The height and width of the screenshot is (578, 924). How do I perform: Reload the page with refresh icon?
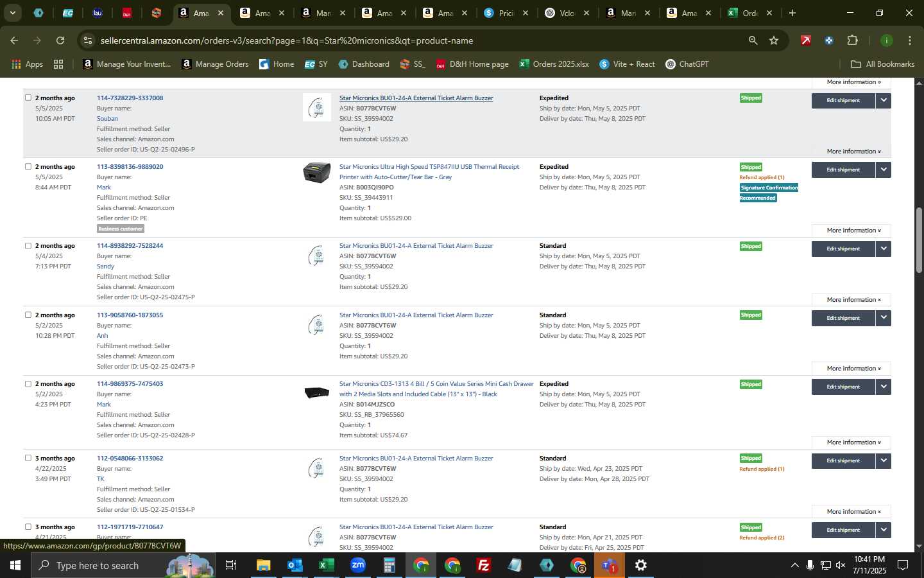pyautogui.click(x=60, y=40)
